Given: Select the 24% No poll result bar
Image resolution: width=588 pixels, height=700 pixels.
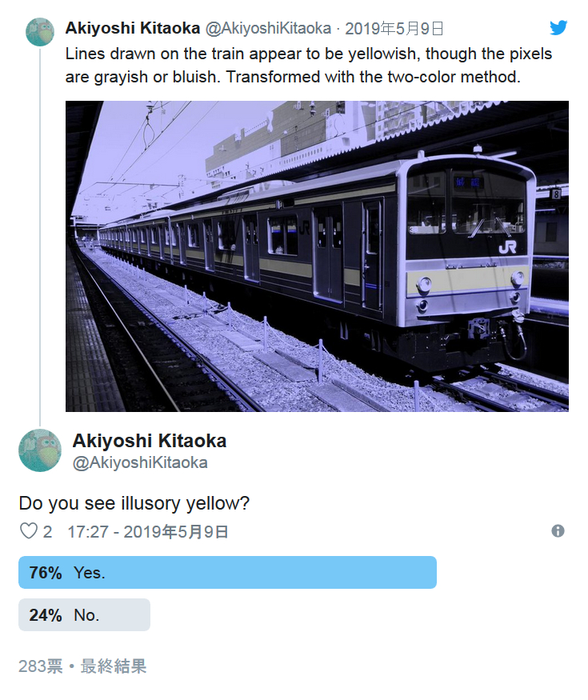Looking at the screenshot, I should [x=84, y=614].
